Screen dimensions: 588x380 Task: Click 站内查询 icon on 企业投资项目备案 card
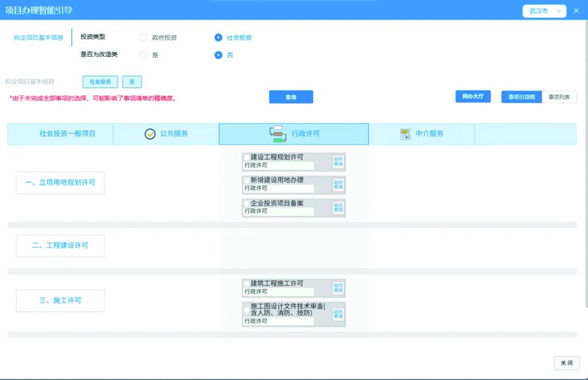(x=338, y=207)
